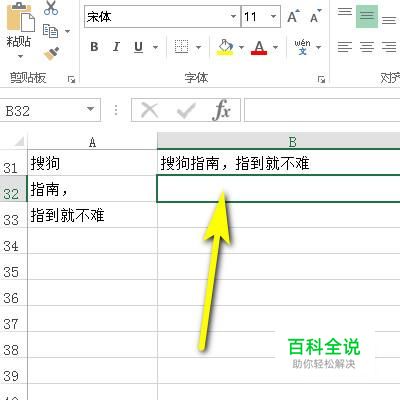Toggle Italic formatting

pos(116,47)
